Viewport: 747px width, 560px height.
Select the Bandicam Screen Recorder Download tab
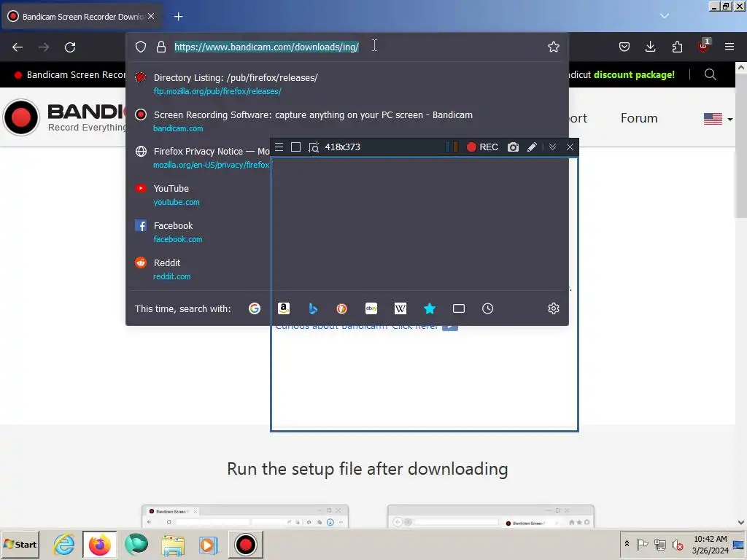point(81,17)
